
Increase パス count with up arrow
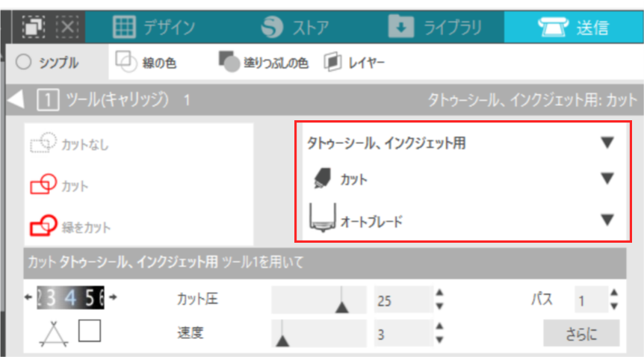(614, 293)
